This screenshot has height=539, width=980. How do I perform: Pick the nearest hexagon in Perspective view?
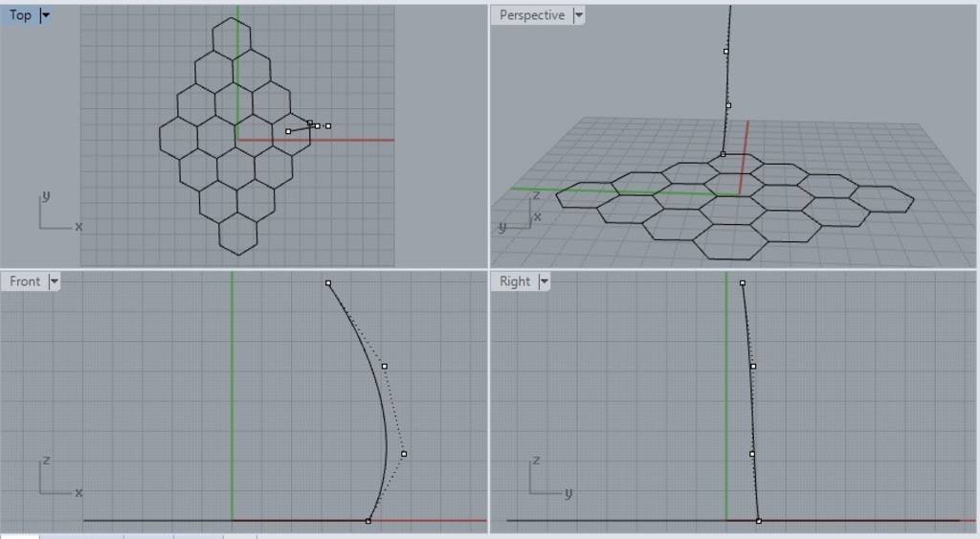click(730, 241)
